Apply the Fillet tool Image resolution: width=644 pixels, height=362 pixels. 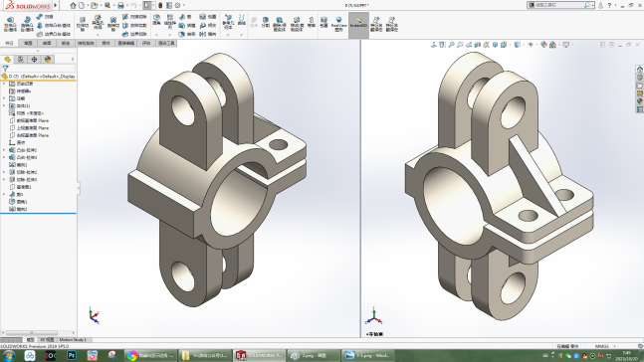[x=156, y=20]
